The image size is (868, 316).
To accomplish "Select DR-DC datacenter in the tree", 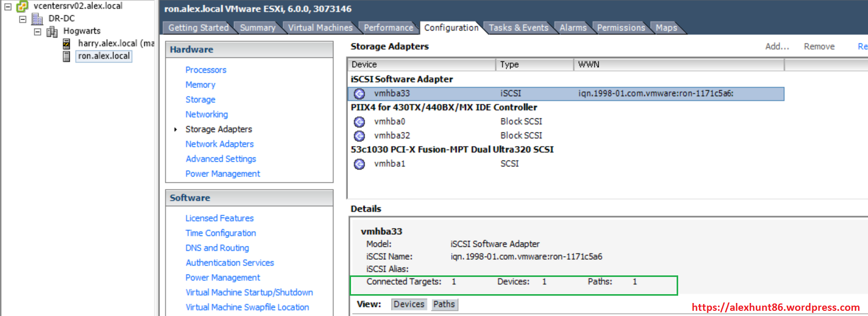I will 61,19.
